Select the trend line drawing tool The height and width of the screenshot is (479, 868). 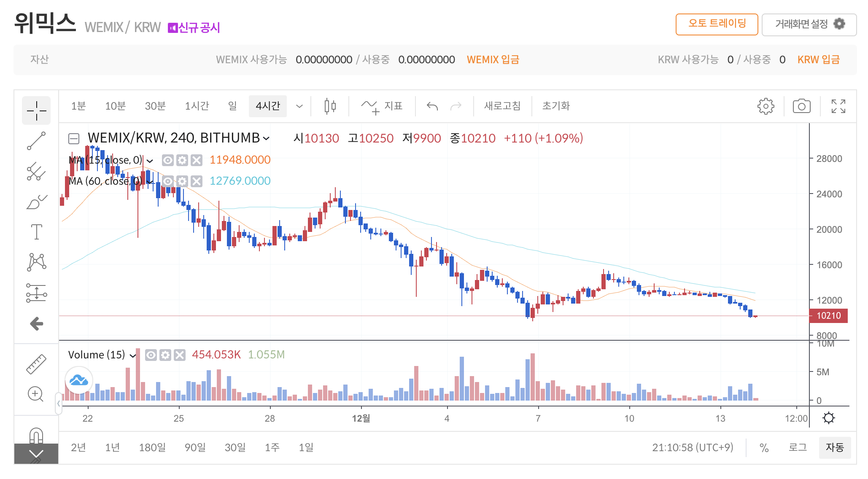pos(36,141)
